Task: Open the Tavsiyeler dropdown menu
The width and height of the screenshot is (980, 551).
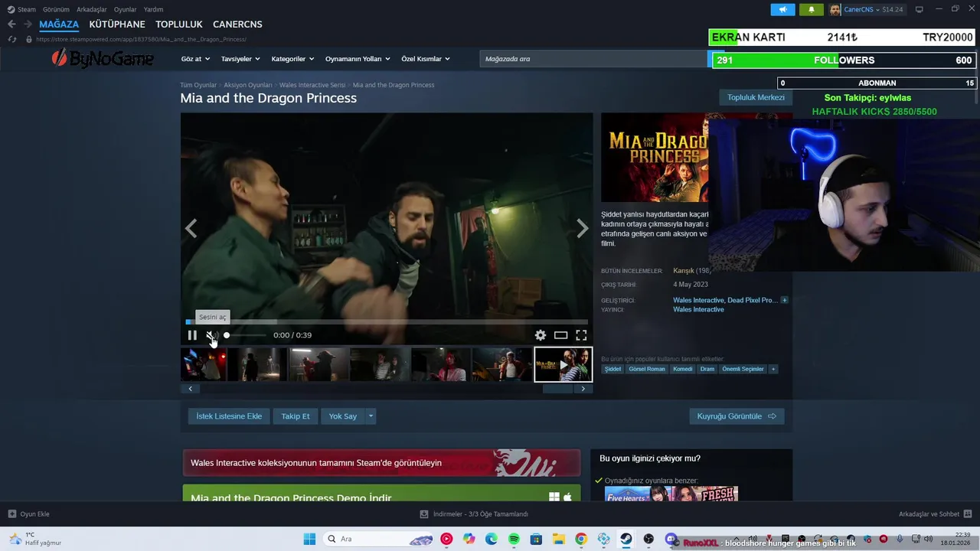Action: tap(240, 59)
